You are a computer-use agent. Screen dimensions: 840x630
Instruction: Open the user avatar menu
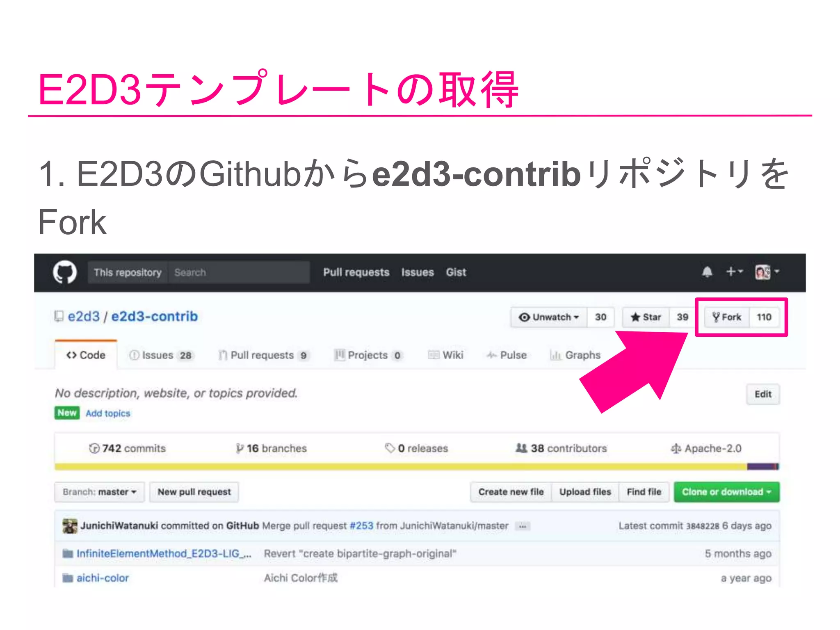point(767,272)
